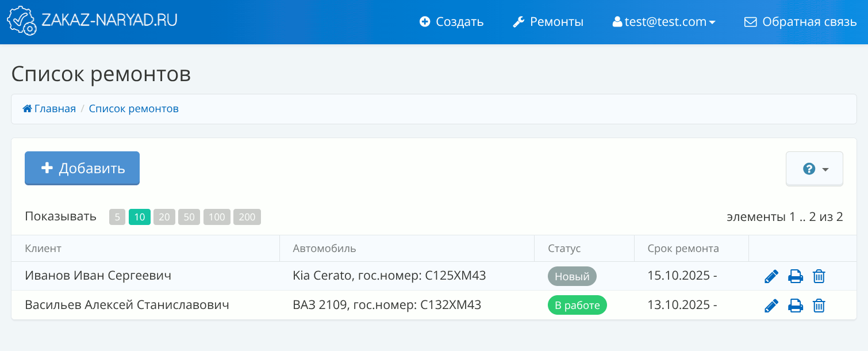The height and width of the screenshot is (351, 868).
Task: Show 20 items per page
Action: point(164,217)
